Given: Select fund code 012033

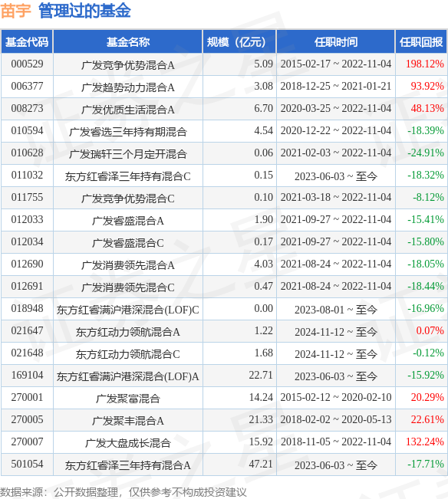Looking at the screenshot, I should [x=27, y=220].
